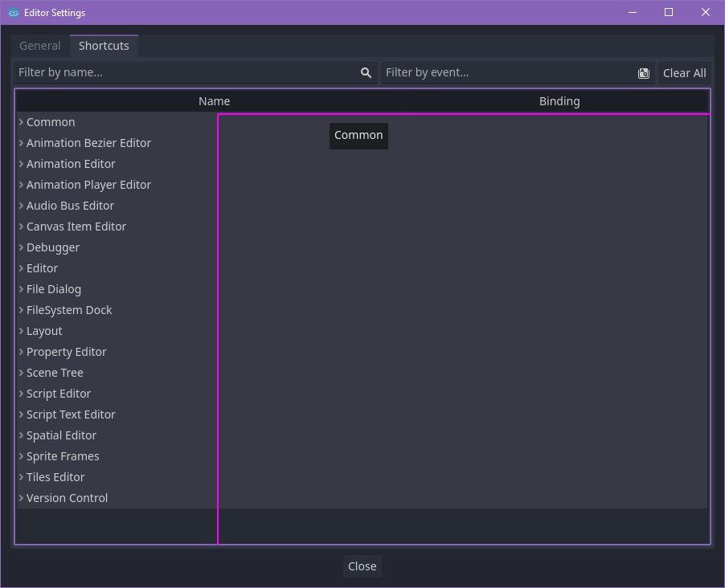Expand the Script Editor shortcuts
The width and height of the screenshot is (725, 588).
[x=21, y=393]
